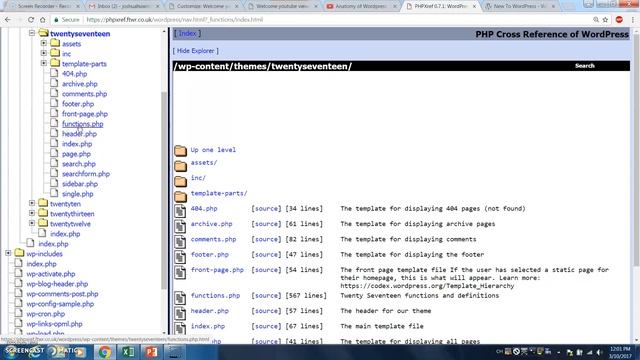Click the file icon beside footer.php in list

180,257
